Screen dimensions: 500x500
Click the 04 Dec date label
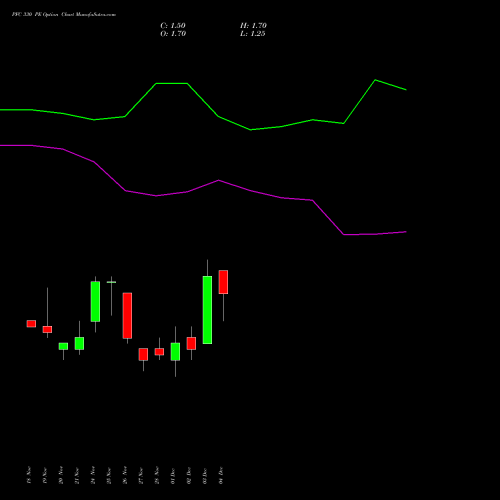[x=221, y=475]
